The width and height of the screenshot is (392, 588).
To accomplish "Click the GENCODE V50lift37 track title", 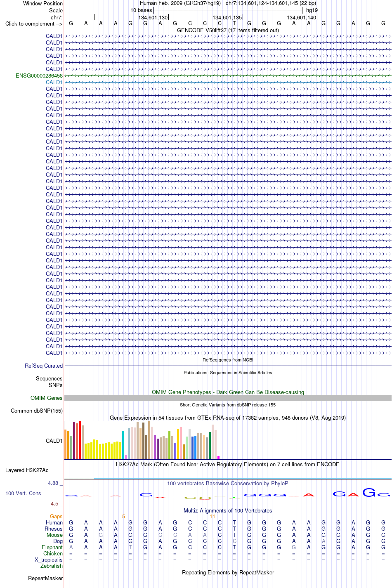I will 228,30.
